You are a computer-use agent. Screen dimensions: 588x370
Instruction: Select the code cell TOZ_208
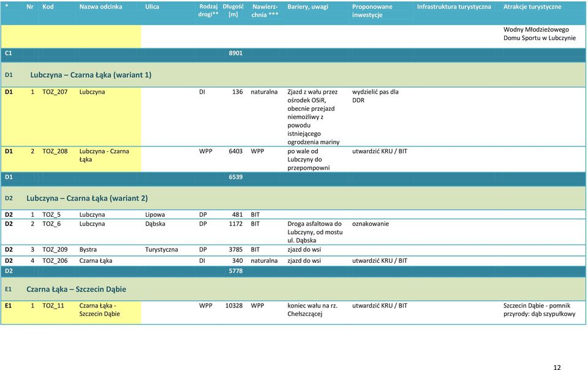[55, 151]
